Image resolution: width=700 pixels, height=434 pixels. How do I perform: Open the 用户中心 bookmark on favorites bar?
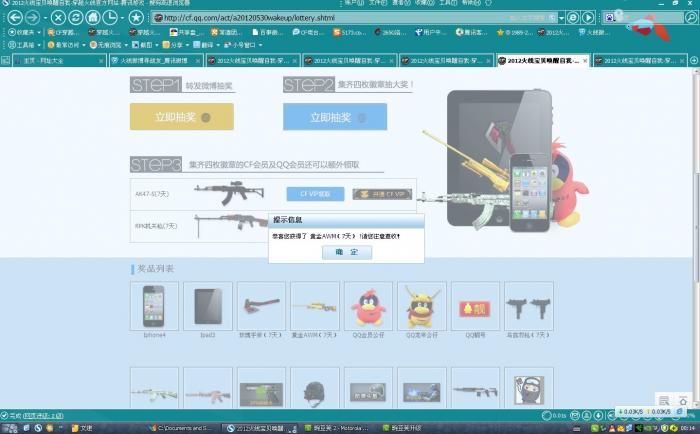pos(430,32)
